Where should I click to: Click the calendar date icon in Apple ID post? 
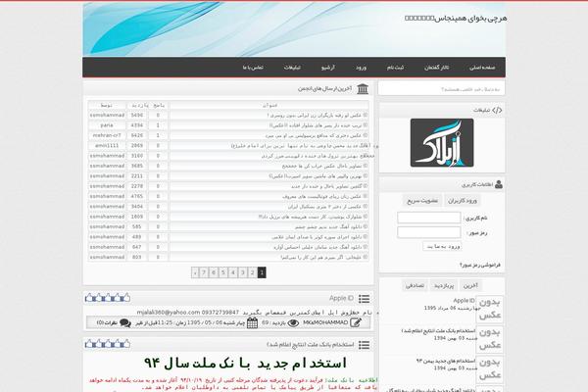(253, 322)
